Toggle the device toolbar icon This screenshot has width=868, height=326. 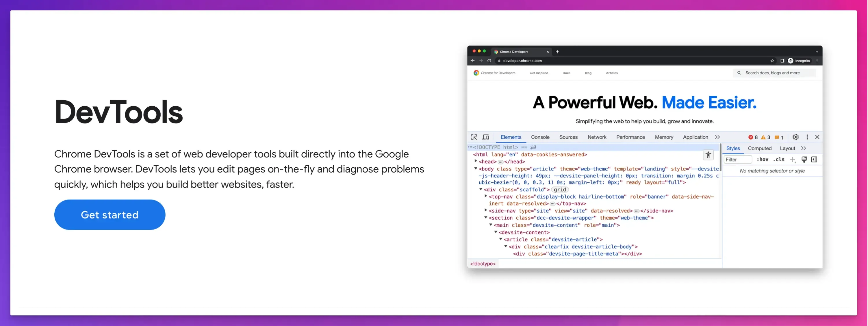click(485, 137)
